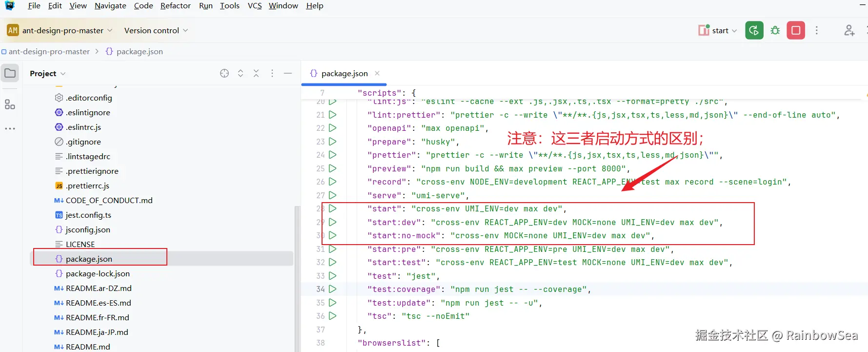Open the Tools menu
This screenshot has height=352, width=868.
point(230,6)
